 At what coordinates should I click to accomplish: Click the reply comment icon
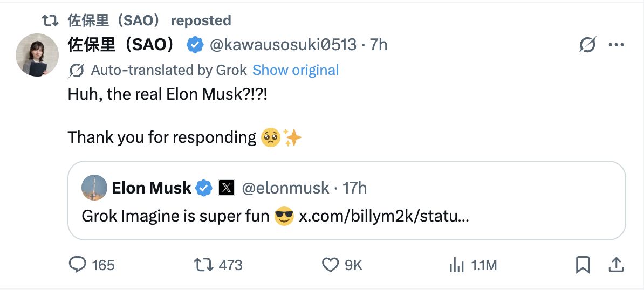tap(78, 265)
